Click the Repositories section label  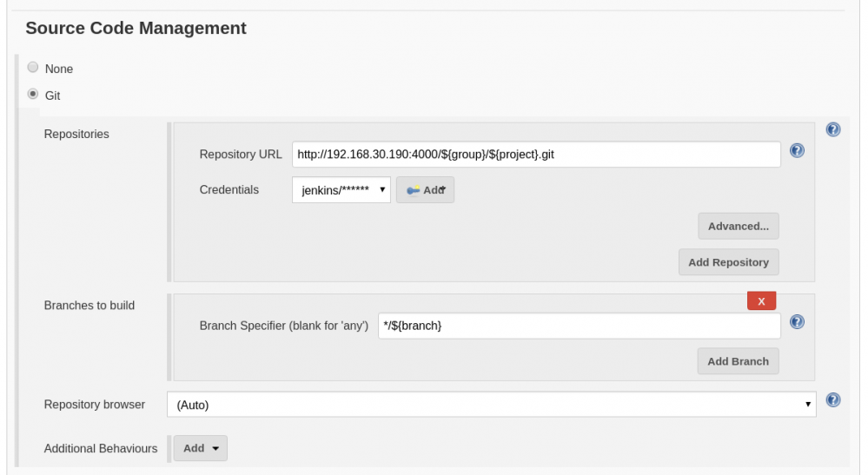76,135
